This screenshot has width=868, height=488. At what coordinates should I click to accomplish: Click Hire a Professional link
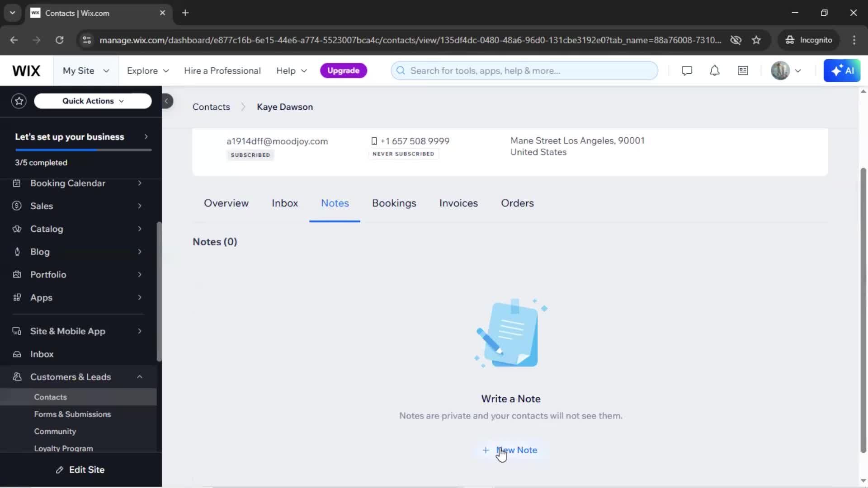(222, 71)
